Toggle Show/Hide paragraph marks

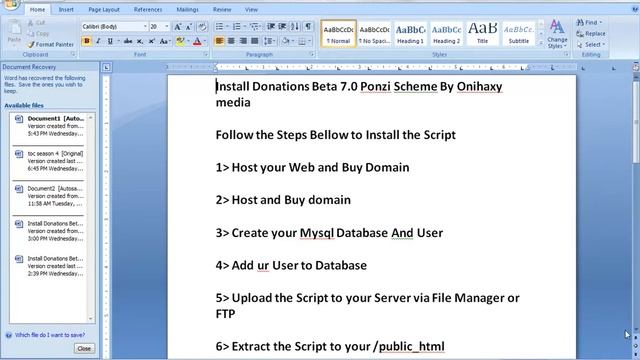click(x=308, y=27)
